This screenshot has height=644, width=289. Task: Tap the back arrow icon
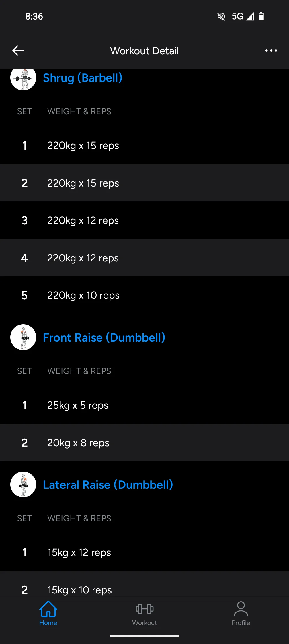pyautogui.click(x=18, y=51)
